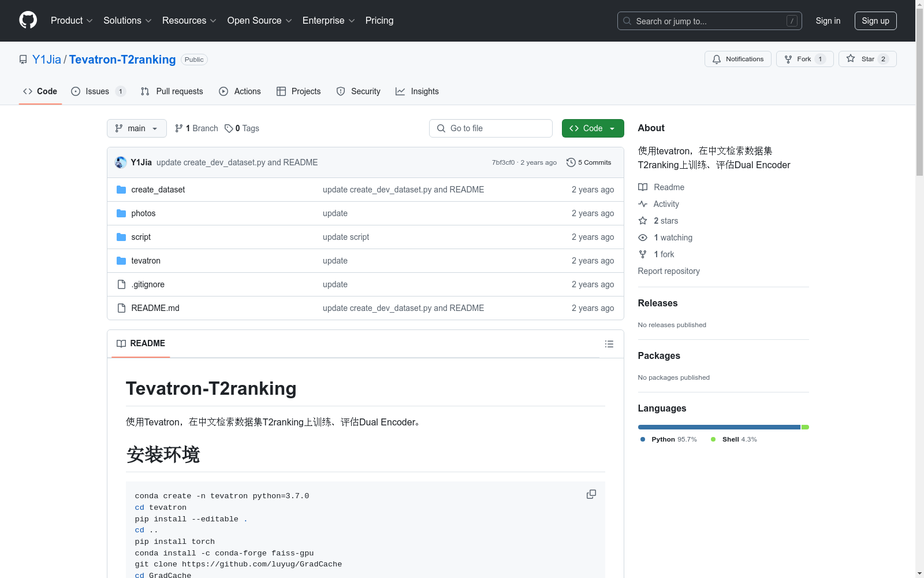View the 0 Tags page
This screenshot has height=578, width=924.
(x=242, y=128)
